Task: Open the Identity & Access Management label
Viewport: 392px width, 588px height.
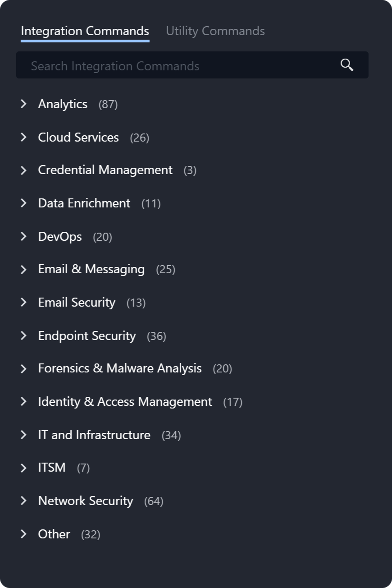Action: pyautogui.click(x=125, y=402)
